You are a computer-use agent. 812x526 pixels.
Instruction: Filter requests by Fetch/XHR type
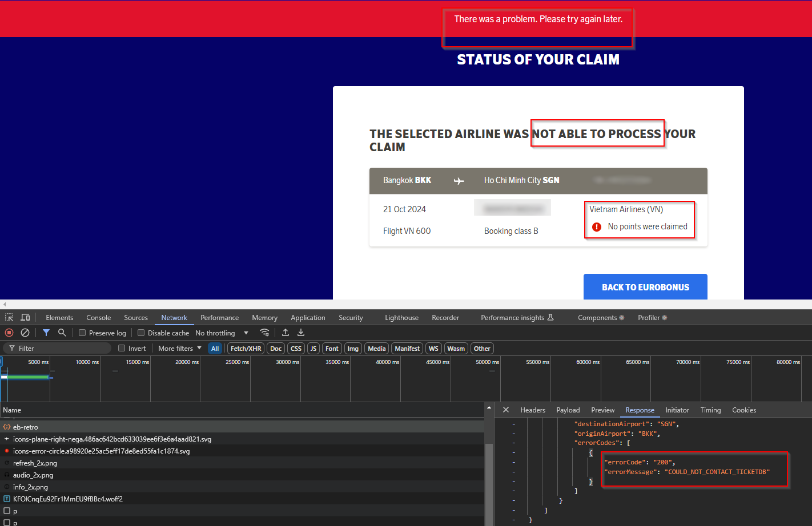tap(246, 349)
